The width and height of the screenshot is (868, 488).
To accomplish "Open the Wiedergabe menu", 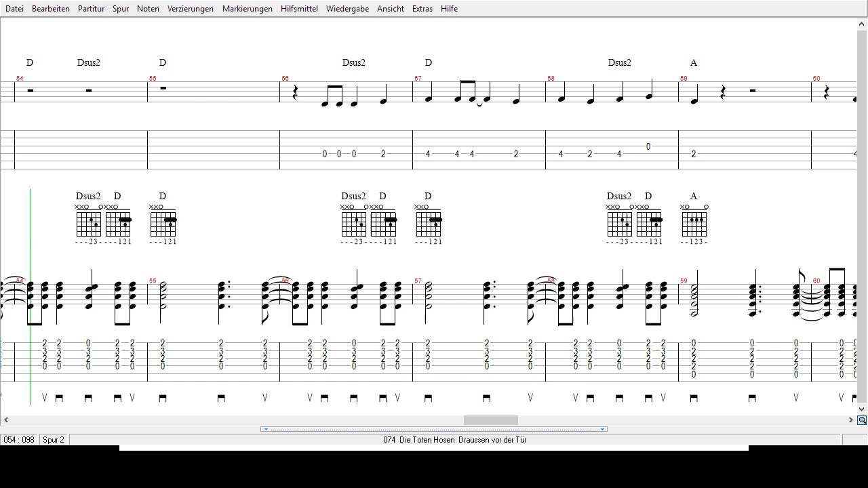I will tap(347, 9).
